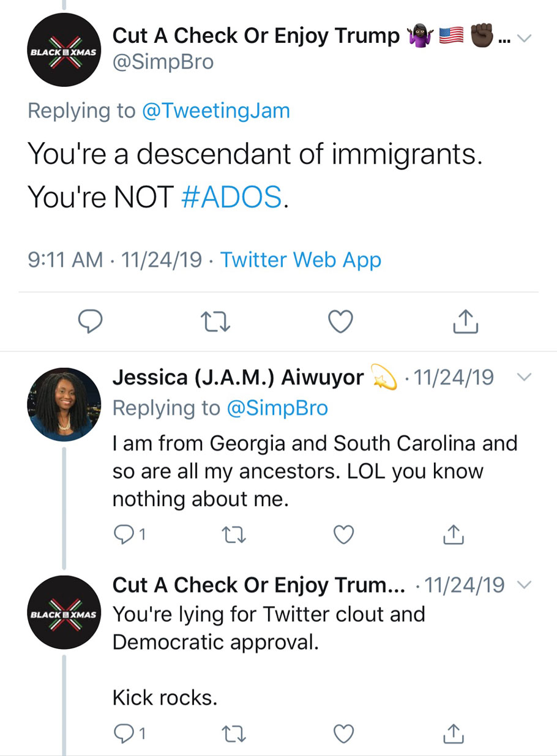Retweet Jessica's reply
The height and width of the screenshot is (756, 557).
tap(233, 534)
